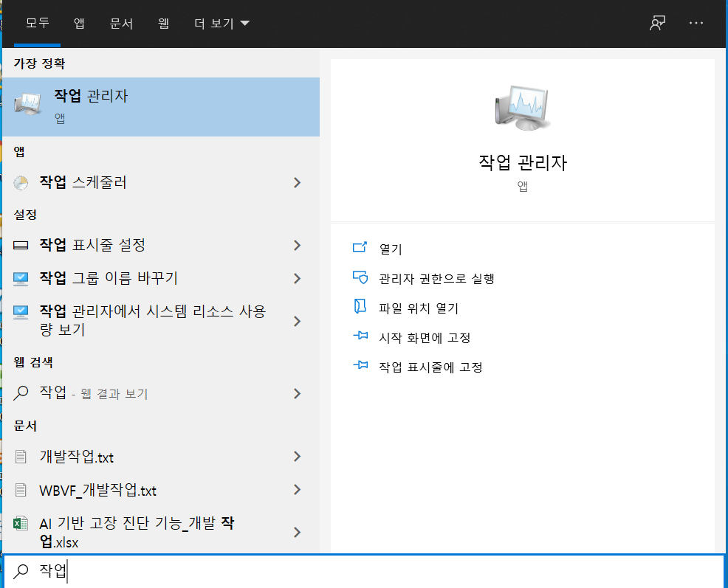Open 작업 - 웹 결과 보기

click(x=161, y=393)
